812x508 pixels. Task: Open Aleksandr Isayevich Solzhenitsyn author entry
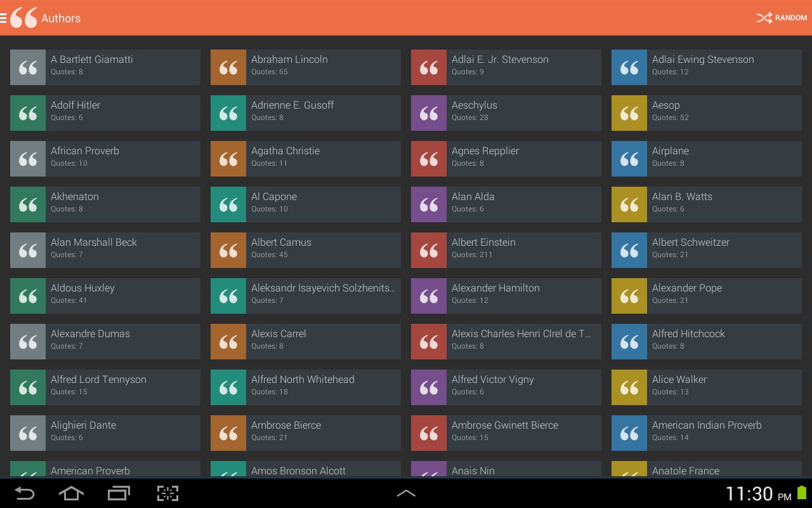[x=306, y=296]
